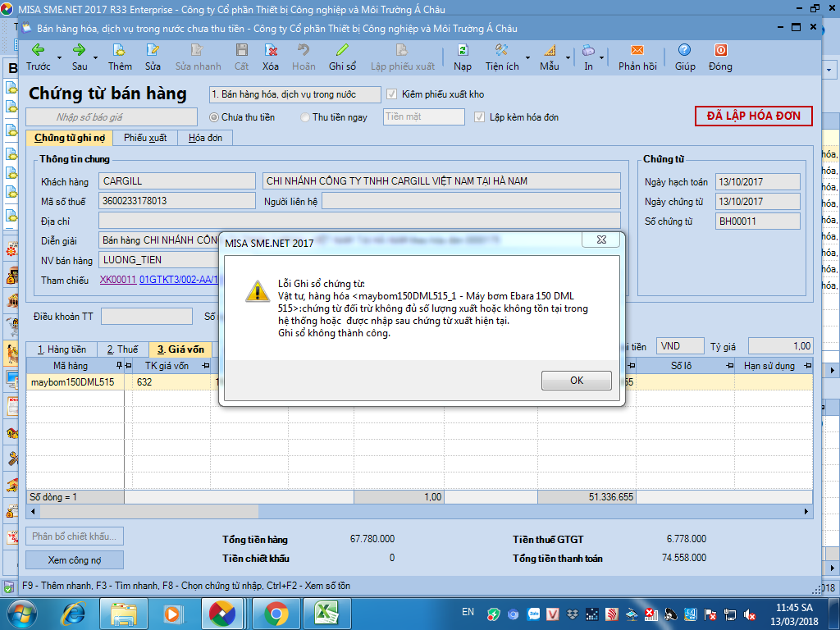The image size is (840, 630).
Task: Click the Sửa nhanh toolbar icon
Action: pos(197,50)
